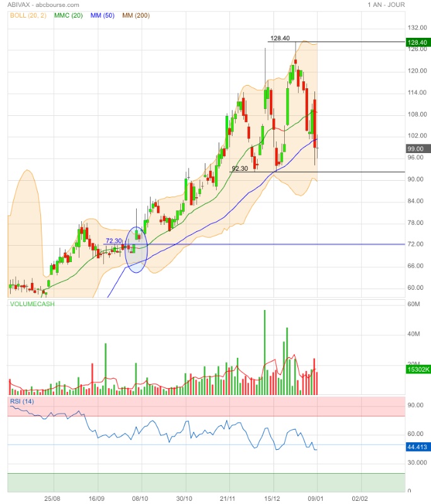Click the VOLUMECASH panel label
431x504 pixels.
pyautogui.click(x=32, y=304)
